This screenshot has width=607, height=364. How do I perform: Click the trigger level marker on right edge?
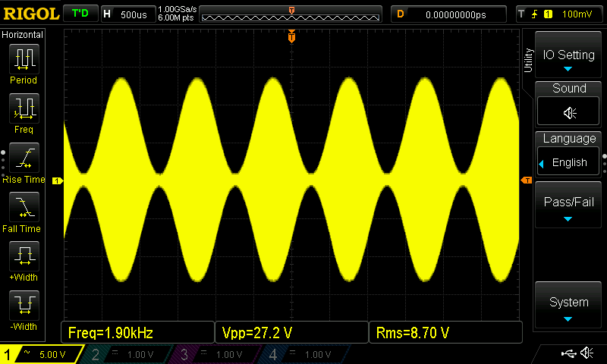click(x=527, y=180)
